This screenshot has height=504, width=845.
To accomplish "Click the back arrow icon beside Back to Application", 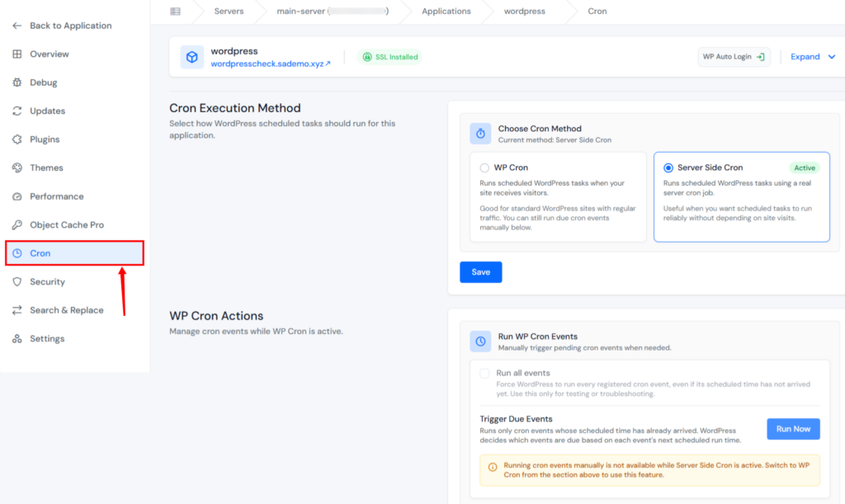I will point(17,26).
